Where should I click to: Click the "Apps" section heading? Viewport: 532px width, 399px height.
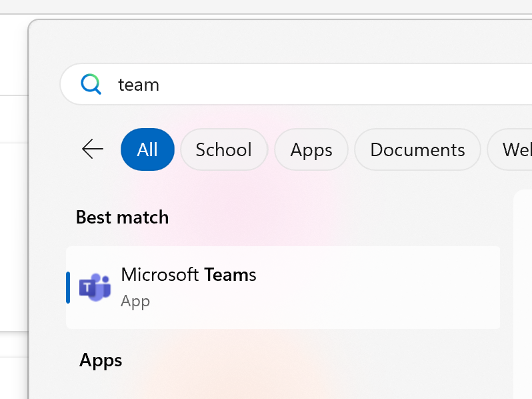point(101,360)
